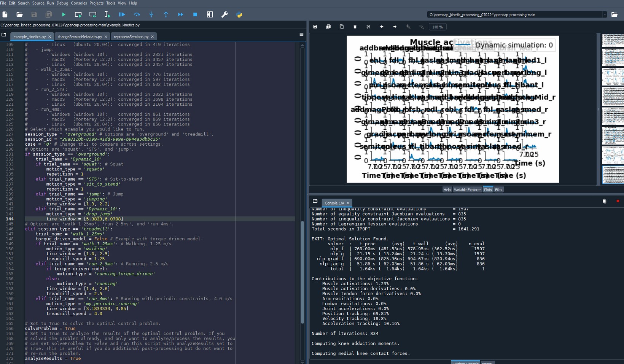Switch to Help pane tab
Screen dimensions: 624x364
click(x=447, y=189)
